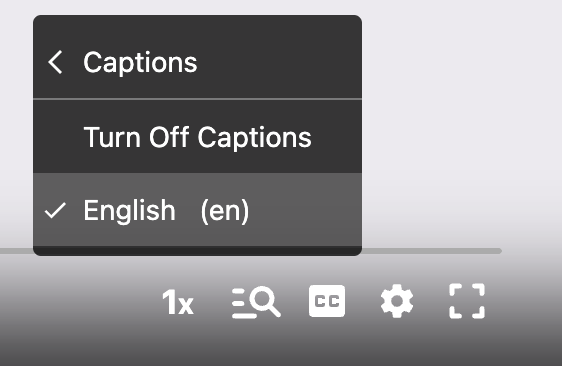562x366 pixels.
Task: Click the word English in captions list
Action: [x=129, y=211]
